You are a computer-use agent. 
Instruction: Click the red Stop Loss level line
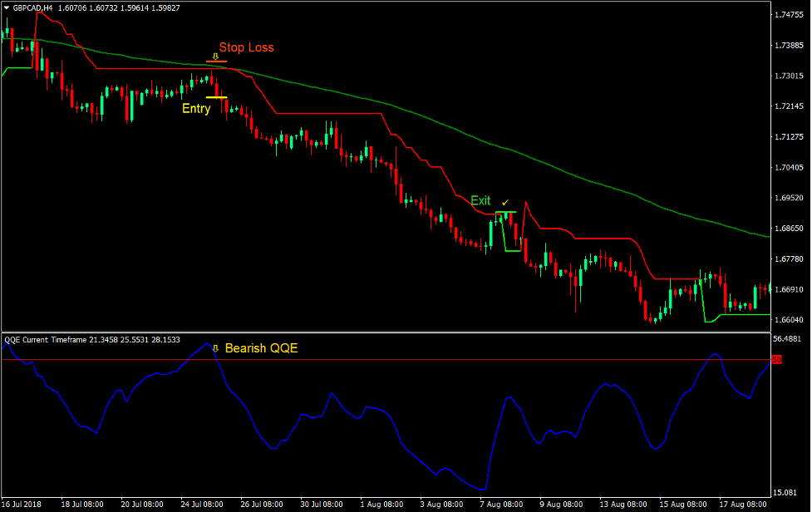coord(218,62)
